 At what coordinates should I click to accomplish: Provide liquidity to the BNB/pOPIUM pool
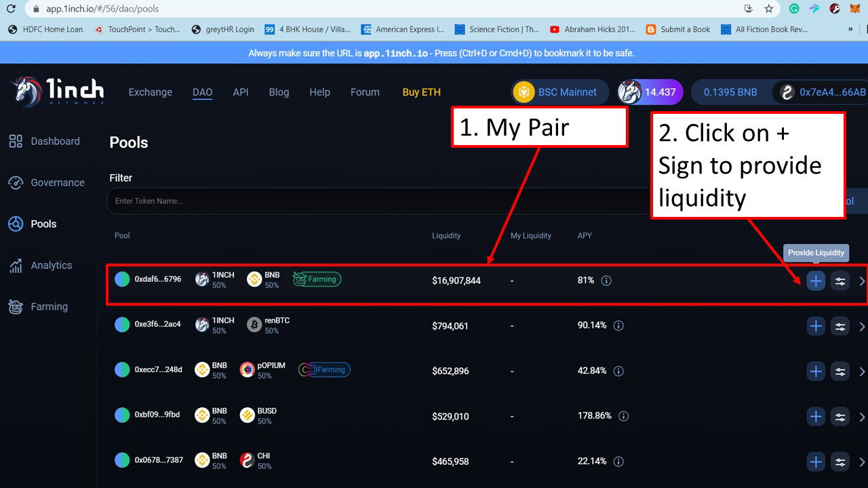[816, 371]
